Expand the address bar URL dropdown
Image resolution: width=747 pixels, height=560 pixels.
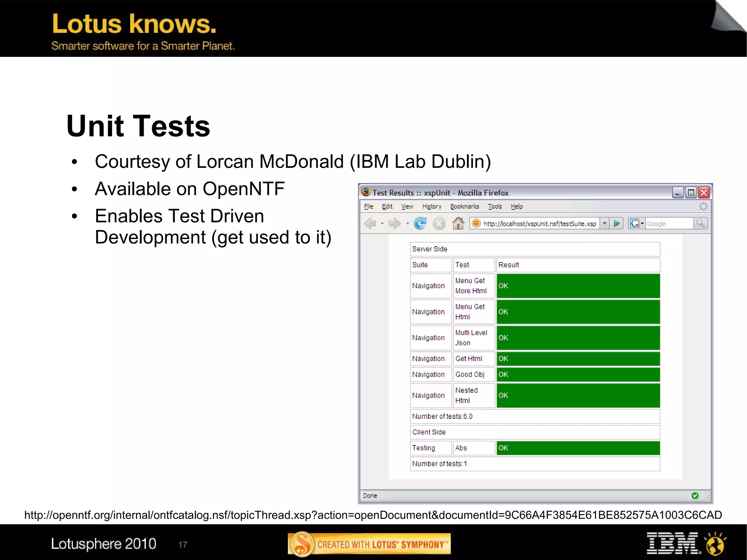[x=604, y=223]
